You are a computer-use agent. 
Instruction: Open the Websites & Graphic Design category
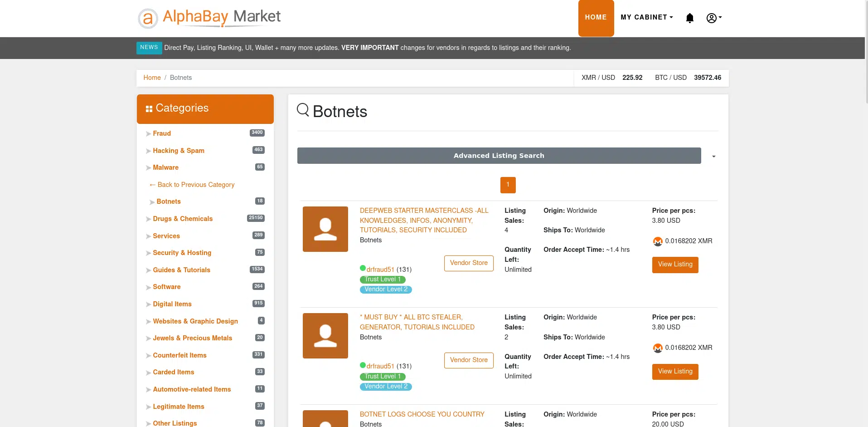click(195, 321)
